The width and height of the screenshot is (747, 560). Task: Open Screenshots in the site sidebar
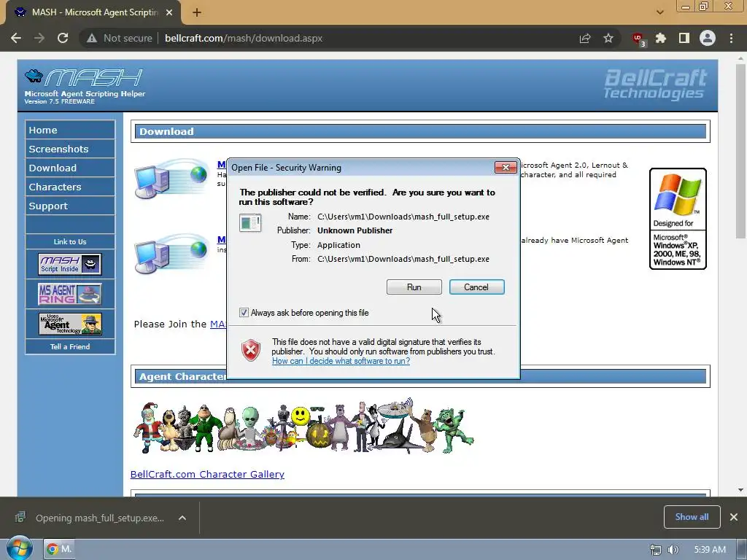click(x=70, y=149)
